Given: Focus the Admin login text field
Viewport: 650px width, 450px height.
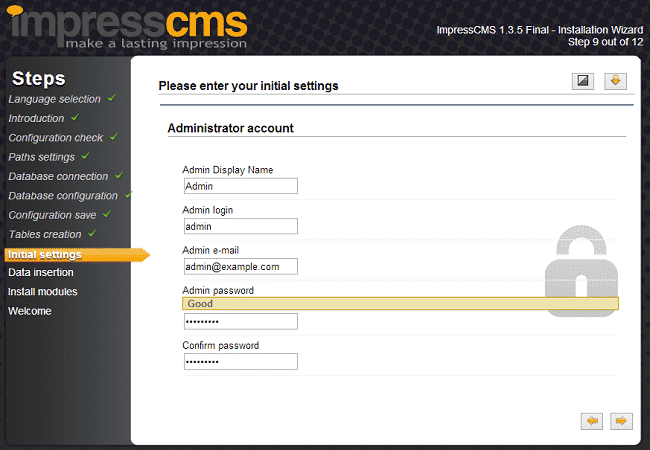Looking at the screenshot, I should coord(240,226).
